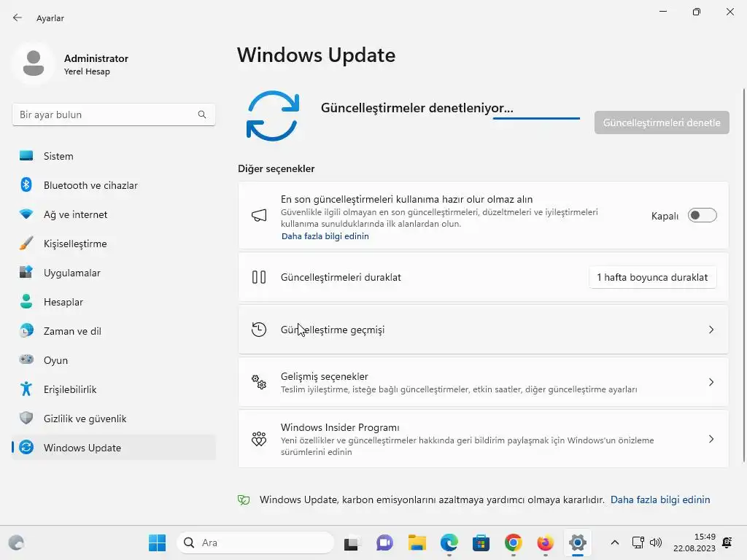Click the Windows Insider Programı hearts icon
This screenshot has height=560, width=747.
coord(259,438)
